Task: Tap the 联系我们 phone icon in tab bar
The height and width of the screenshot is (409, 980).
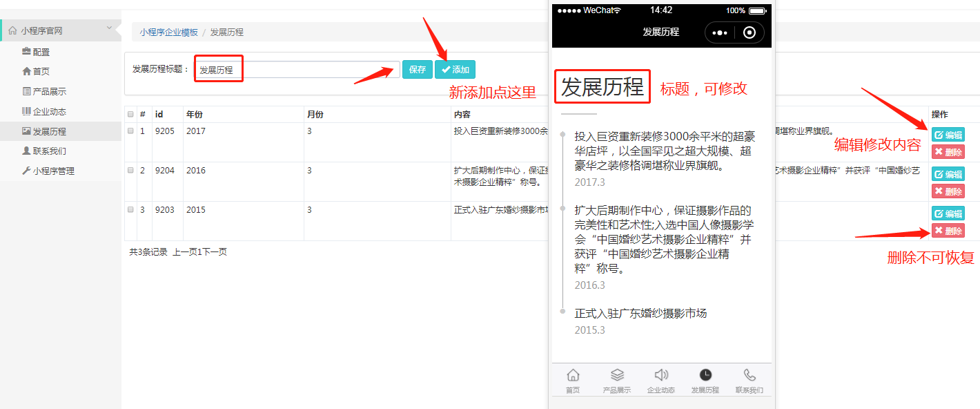Action: [749, 375]
